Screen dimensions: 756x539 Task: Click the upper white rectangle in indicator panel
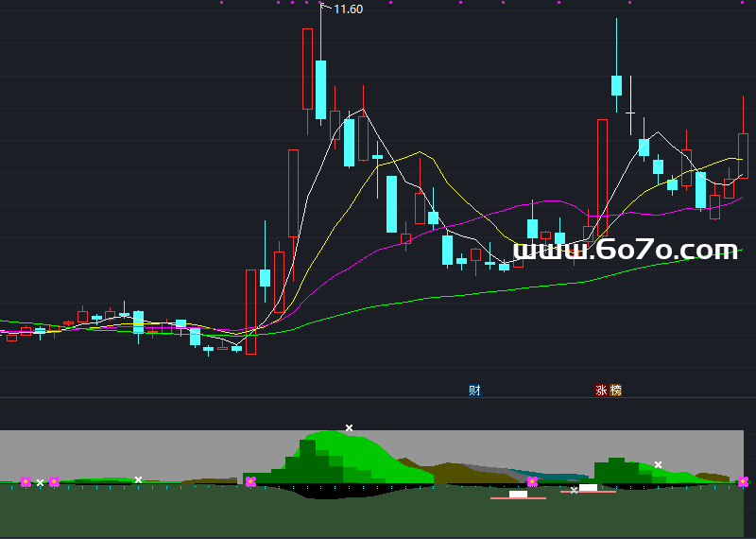pyautogui.click(x=589, y=487)
